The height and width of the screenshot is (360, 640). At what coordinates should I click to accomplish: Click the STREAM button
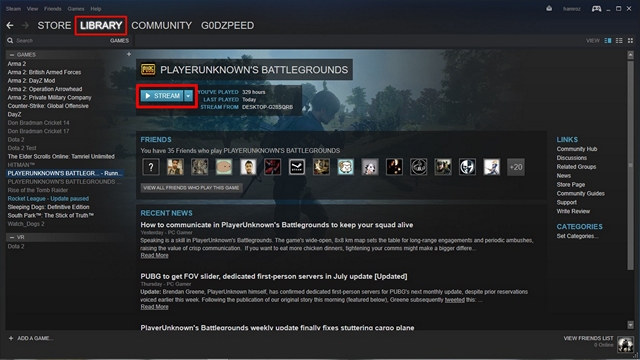point(162,96)
